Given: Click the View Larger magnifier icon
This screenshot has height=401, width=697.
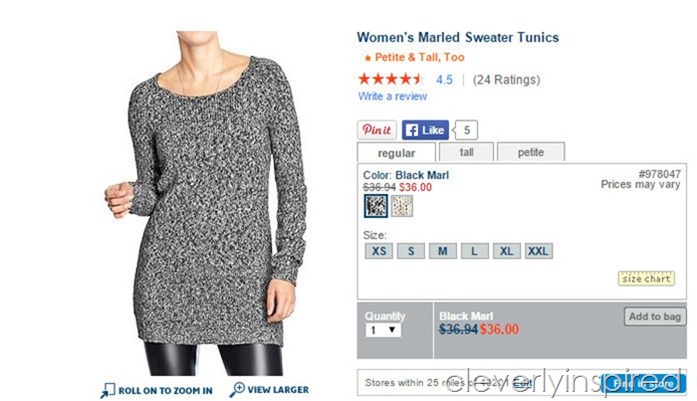Looking at the screenshot, I should [237, 389].
